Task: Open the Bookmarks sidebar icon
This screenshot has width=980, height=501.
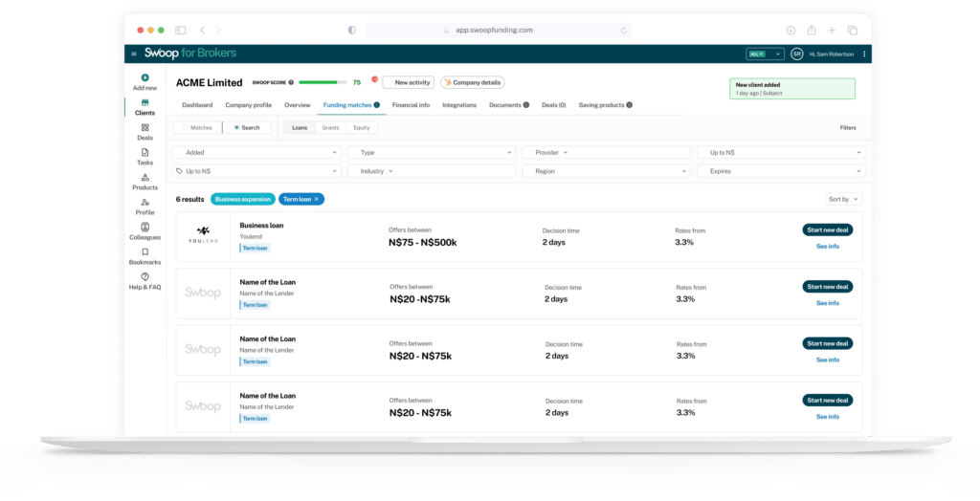Action: [145, 251]
